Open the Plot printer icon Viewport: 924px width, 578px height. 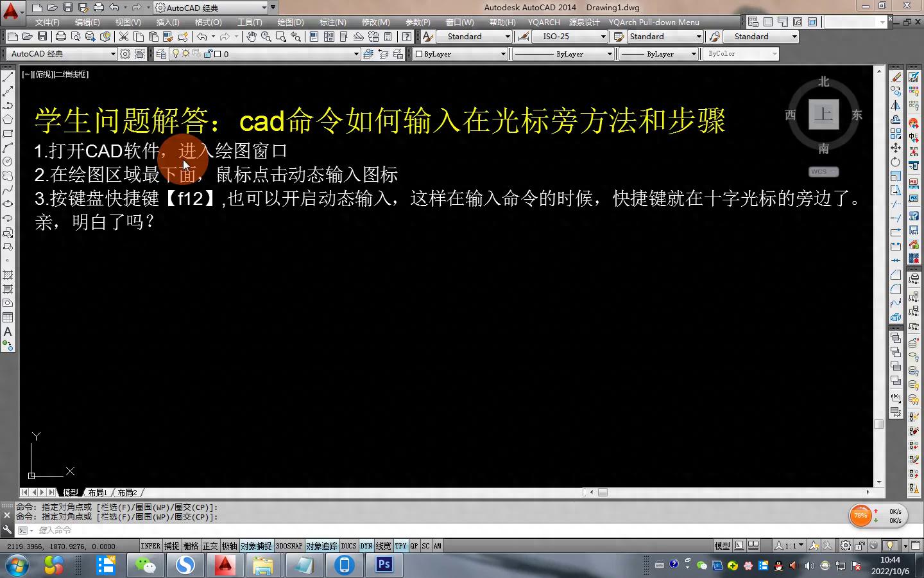pos(61,37)
